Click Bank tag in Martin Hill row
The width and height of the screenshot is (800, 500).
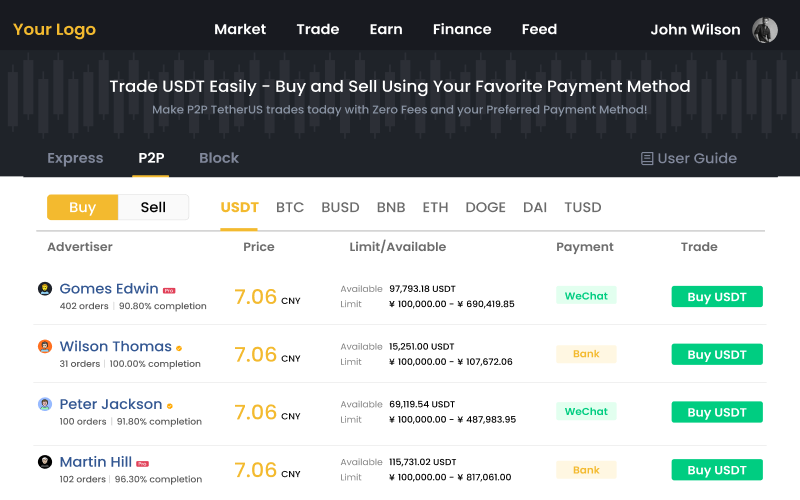coord(586,469)
